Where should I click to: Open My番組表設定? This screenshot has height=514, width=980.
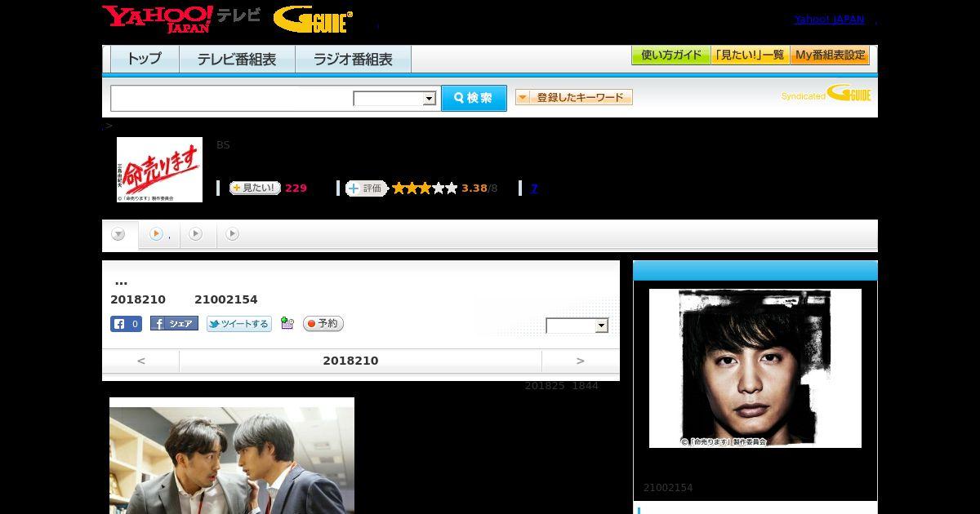click(830, 55)
